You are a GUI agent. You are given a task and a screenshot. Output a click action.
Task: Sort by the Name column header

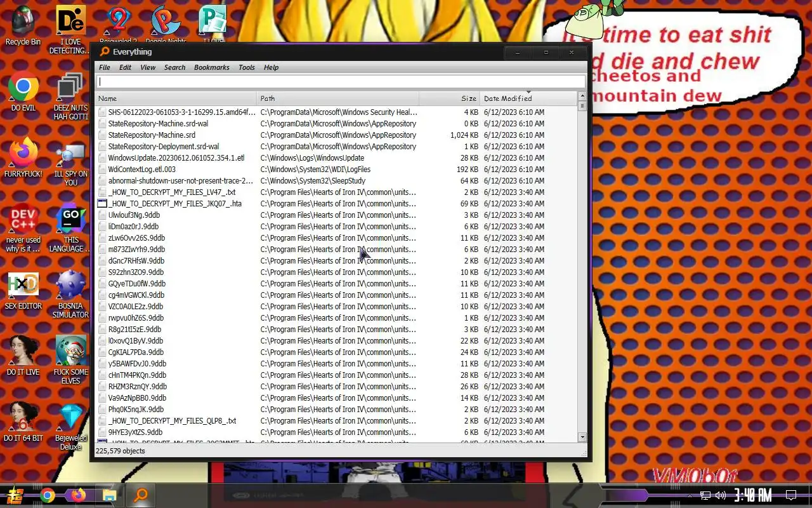(176, 98)
